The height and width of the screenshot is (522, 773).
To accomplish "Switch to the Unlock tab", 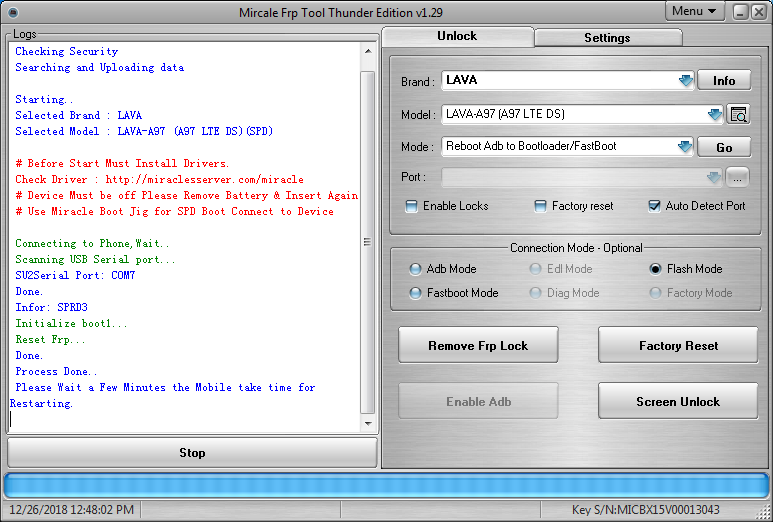I will (457, 36).
